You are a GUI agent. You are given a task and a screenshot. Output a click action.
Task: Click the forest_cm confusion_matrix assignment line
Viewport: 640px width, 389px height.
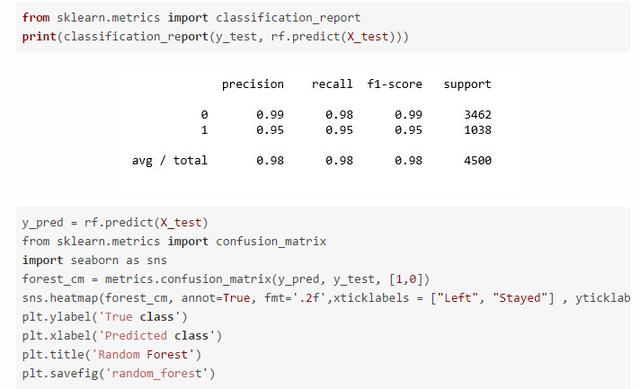[226, 279]
